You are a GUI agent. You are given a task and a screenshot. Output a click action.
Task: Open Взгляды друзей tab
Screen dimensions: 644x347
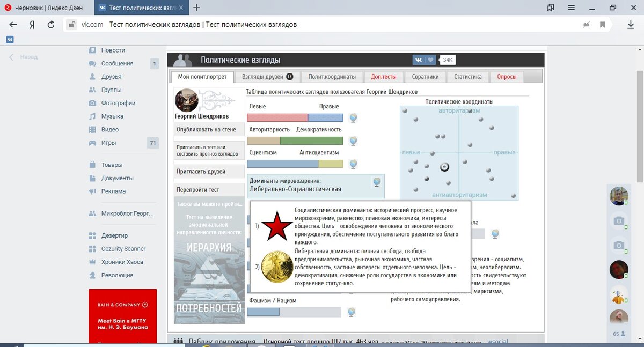267,77
